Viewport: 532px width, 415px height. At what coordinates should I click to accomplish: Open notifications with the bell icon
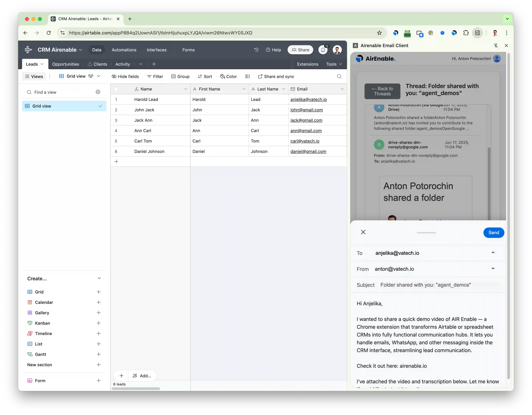pyautogui.click(x=323, y=50)
